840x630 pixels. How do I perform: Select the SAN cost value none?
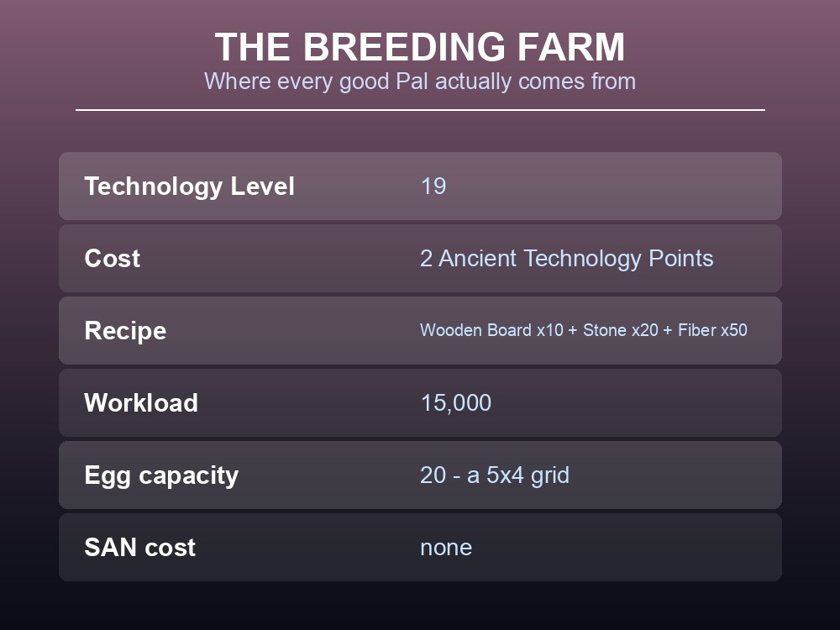point(446,548)
